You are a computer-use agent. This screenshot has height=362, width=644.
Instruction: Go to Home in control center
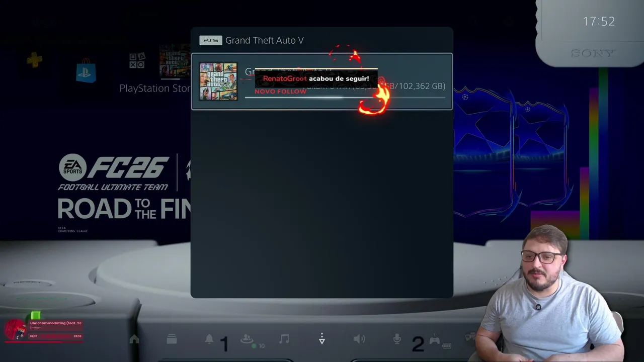134,339
